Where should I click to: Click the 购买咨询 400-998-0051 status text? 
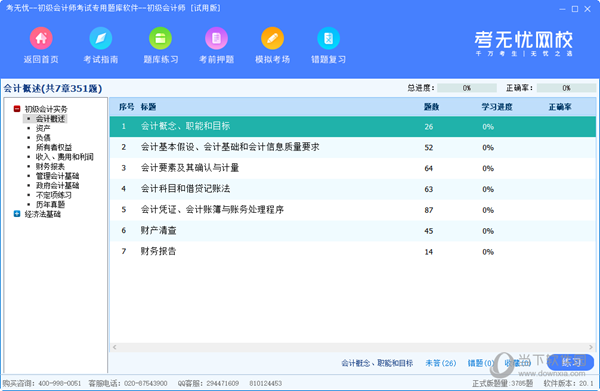click(x=42, y=383)
